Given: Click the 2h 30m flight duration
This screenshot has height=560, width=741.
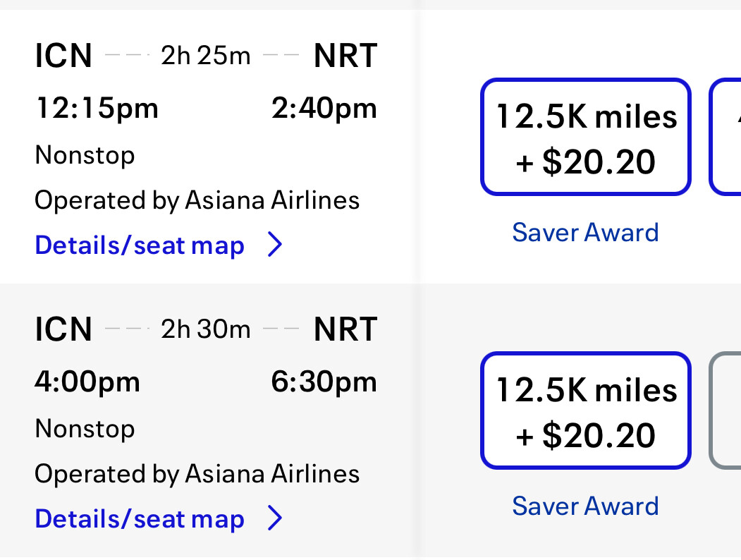Looking at the screenshot, I should [205, 329].
